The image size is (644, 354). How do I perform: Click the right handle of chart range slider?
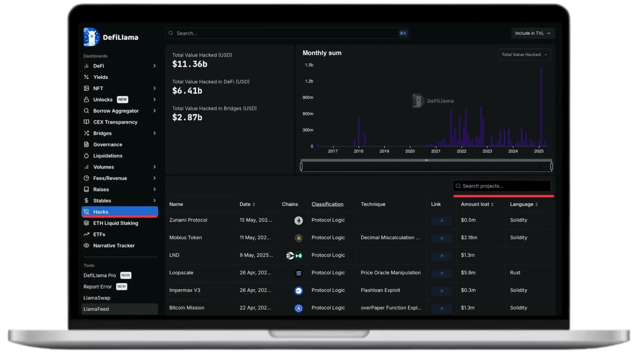click(x=551, y=166)
